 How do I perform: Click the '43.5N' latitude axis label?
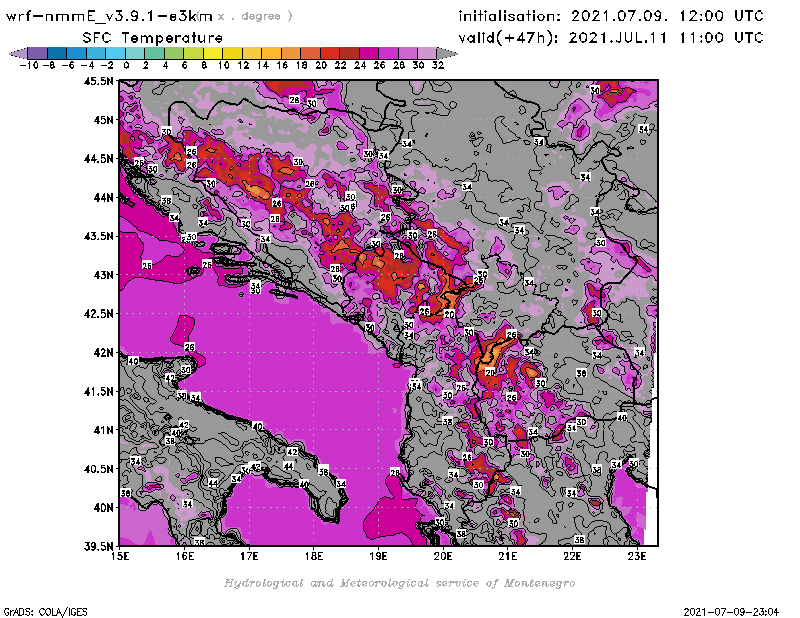[98, 236]
